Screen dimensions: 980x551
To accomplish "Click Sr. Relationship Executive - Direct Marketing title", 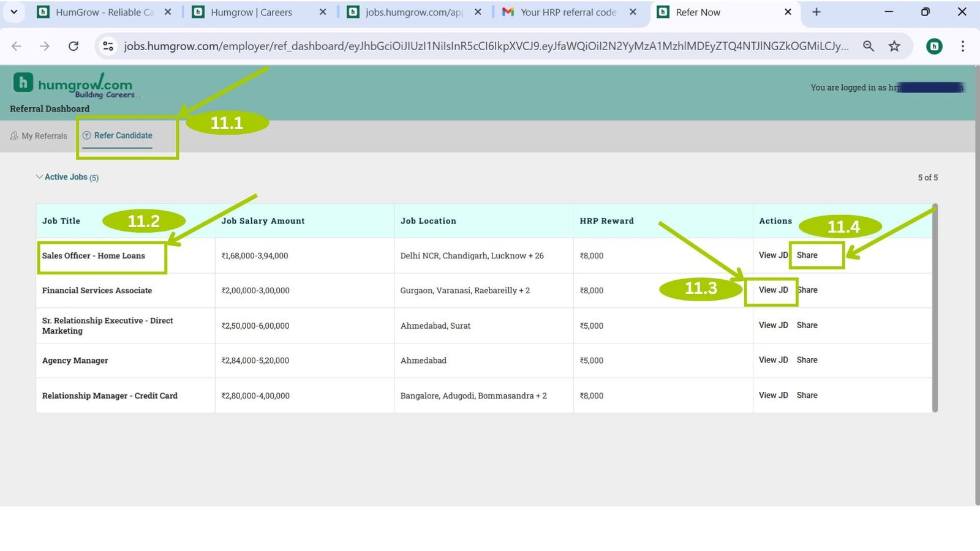I will coord(107,326).
